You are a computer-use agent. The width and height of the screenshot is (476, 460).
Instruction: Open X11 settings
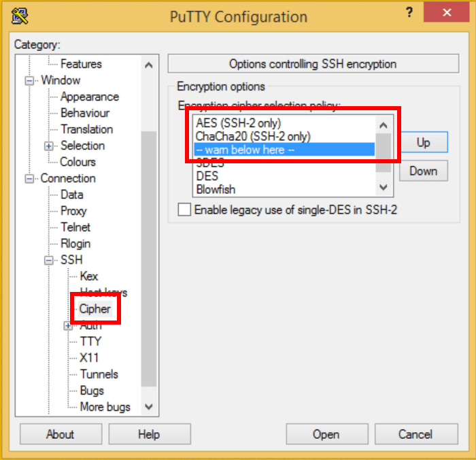tap(89, 358)
